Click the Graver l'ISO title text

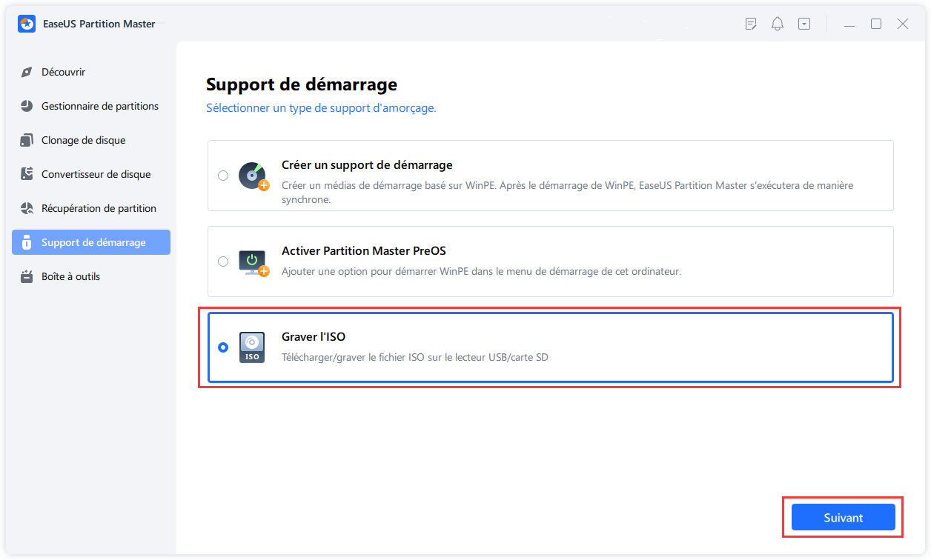tap(313, 337)
